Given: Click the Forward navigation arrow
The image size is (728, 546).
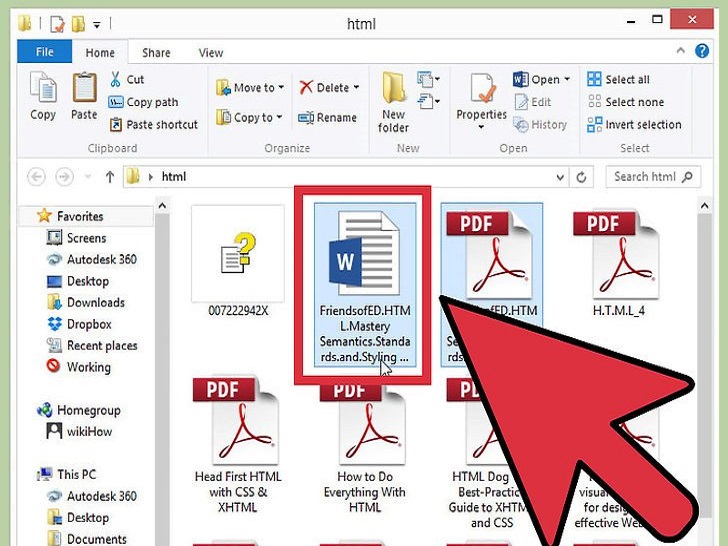Looking at the screenshot, I should click(64, 177).
